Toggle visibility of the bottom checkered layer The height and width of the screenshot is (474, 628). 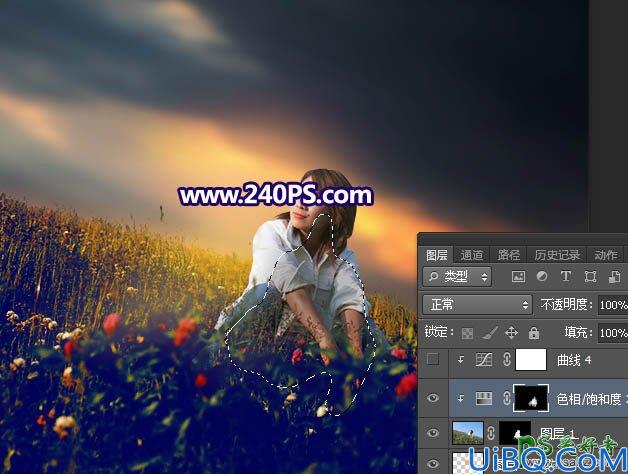pos(433,464)
